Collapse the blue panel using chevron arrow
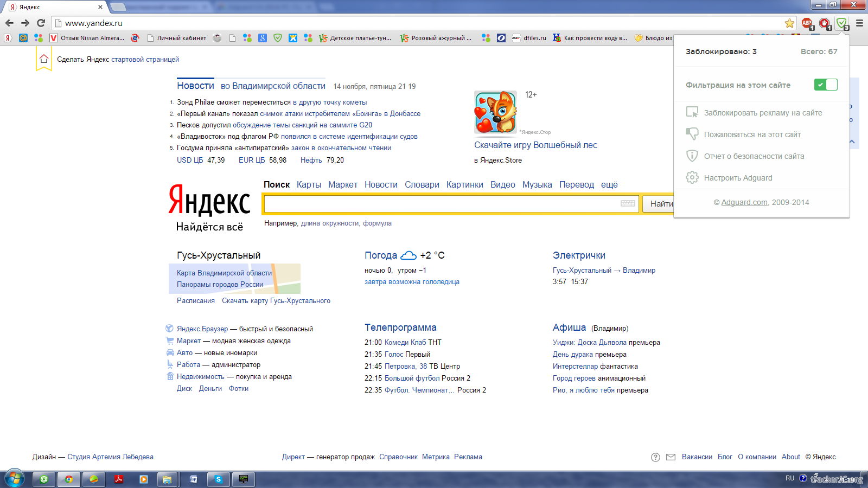The height and width of the screenshot is (488, 868). [852, 142]
